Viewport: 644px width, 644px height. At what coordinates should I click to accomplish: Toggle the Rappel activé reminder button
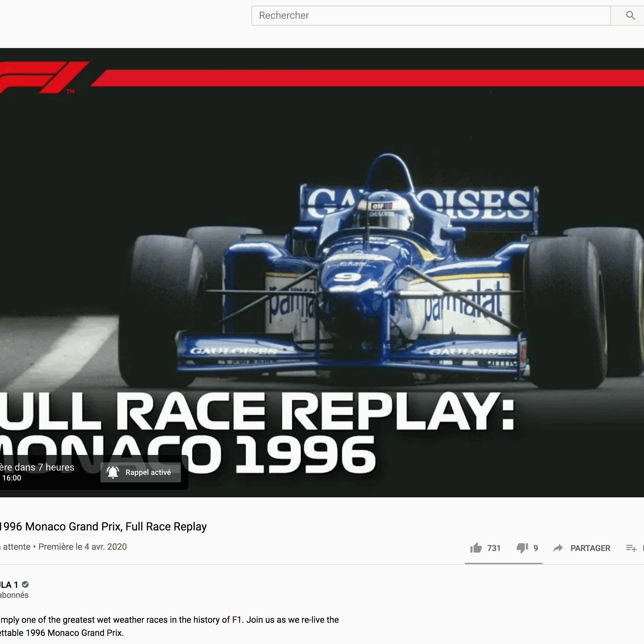[x=141, y=472]
